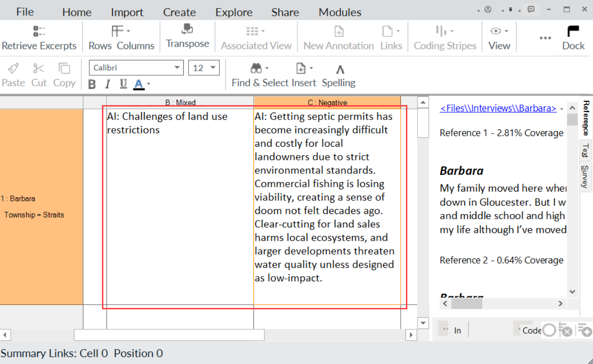Click the ribbon overflow three-dots icon
Screen dimensions: 593x364
[x=545, y=38]
